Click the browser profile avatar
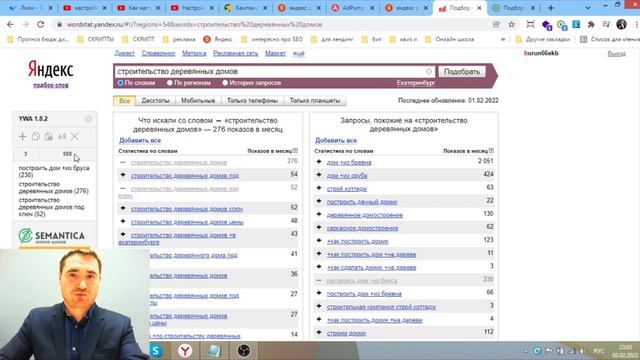640x360 pixels. pos(621,24)
